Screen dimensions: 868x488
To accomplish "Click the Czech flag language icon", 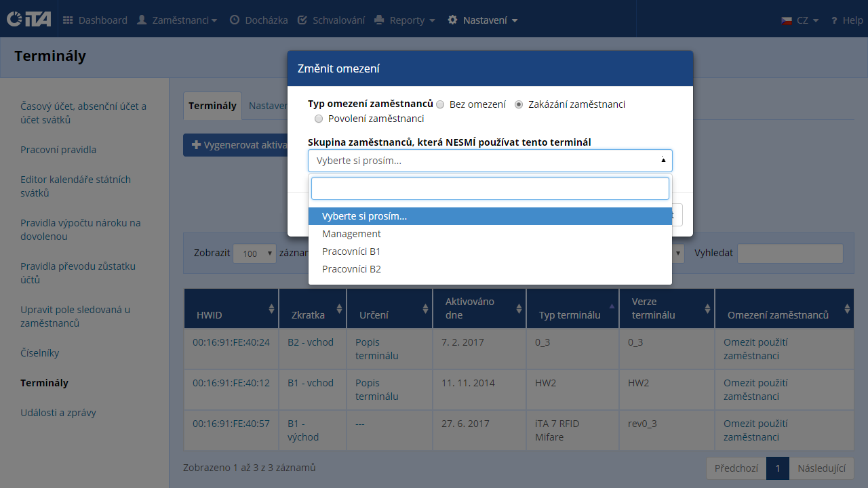I will (787, 20).
